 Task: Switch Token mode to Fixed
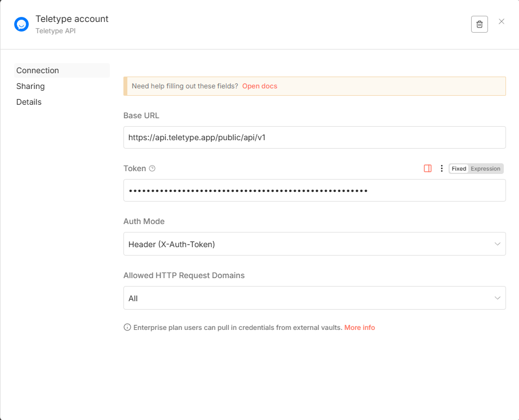point(459,169)
